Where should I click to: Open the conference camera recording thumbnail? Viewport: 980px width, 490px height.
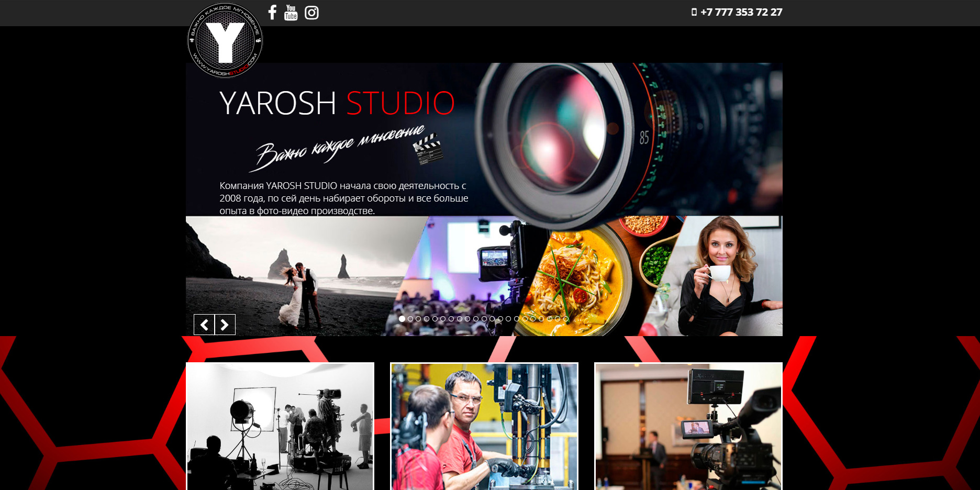coord(688,426)
